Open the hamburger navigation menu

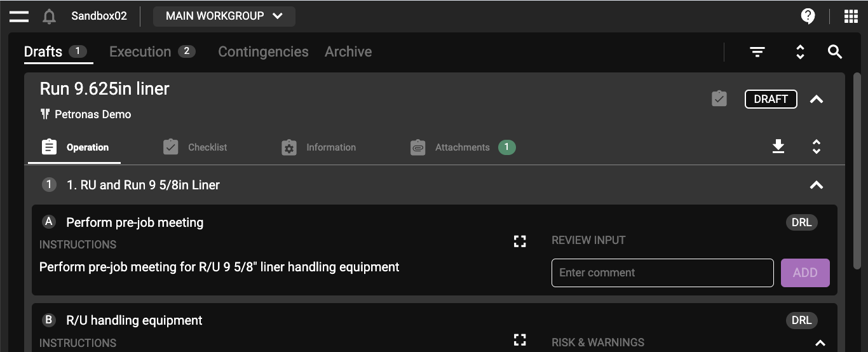[x=19, y=17]
